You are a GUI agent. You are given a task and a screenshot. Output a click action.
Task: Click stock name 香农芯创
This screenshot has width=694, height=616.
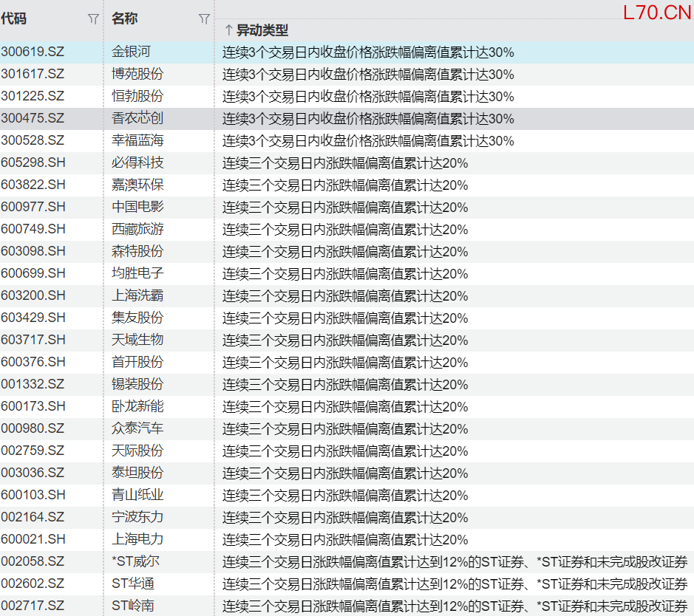tap(137, 118)
